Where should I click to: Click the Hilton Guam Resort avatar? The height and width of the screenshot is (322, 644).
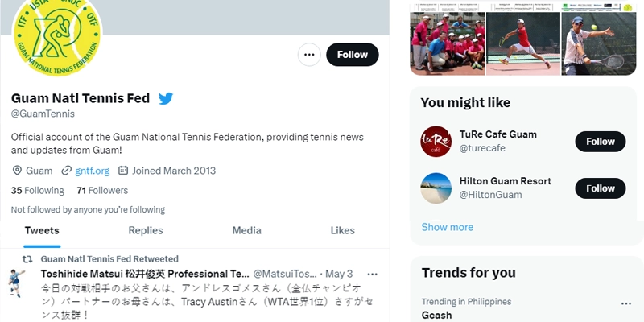[436, 188]
